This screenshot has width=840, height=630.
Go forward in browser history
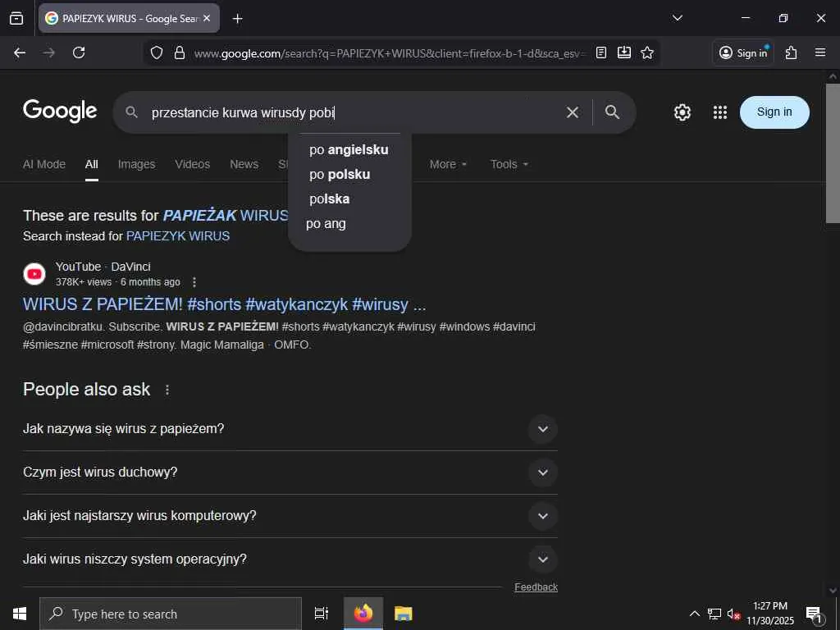(49, 52)
